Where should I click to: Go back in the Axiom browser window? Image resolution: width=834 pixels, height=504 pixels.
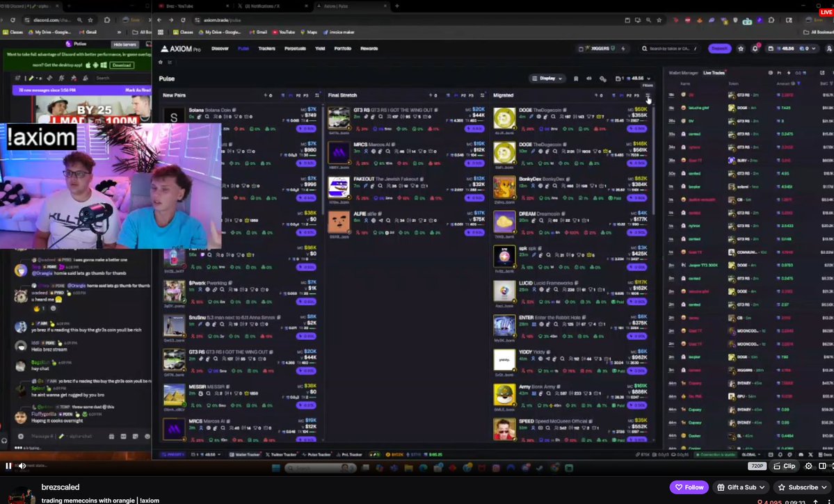(x=159, y=19)
